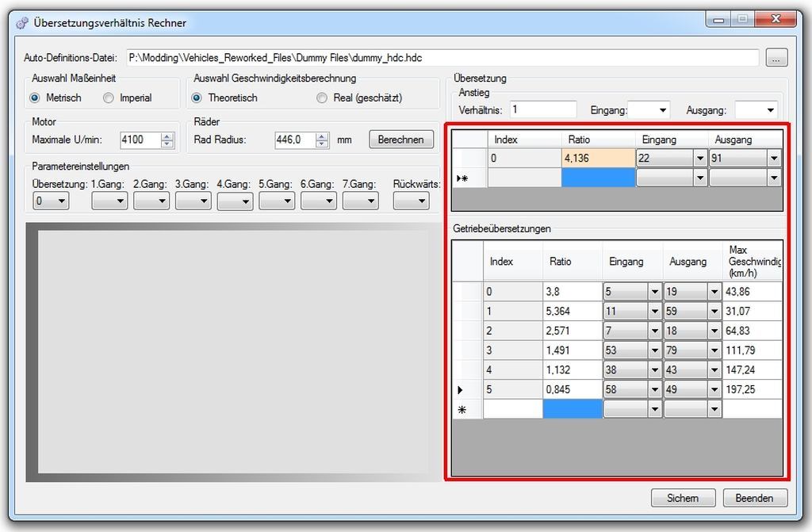Open the 6.Gang dropdown
Image resolution: width=812 pixels, height=532 pixels.
319,201
